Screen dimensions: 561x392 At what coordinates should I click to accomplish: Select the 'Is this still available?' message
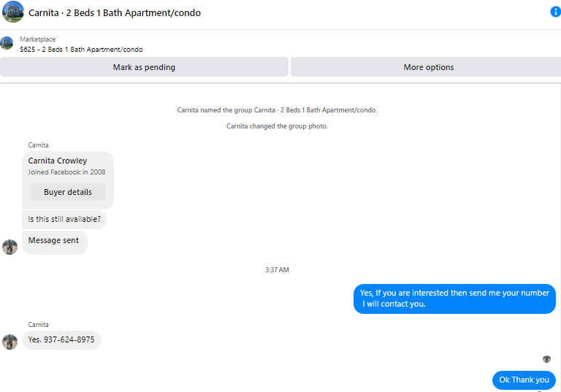(x=64, y=219)
